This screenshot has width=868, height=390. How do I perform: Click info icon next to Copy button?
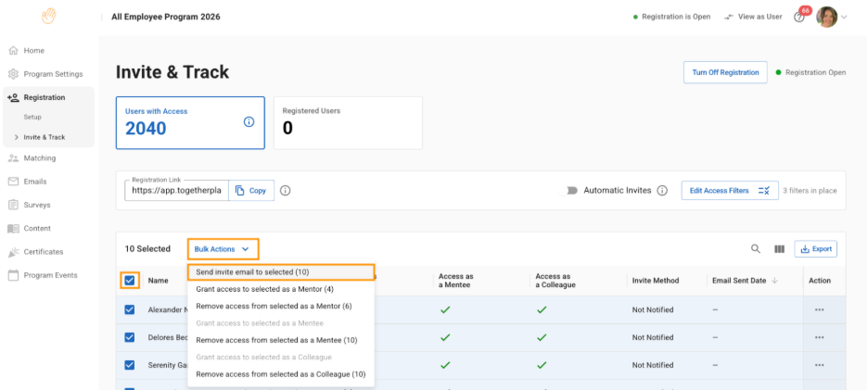[x=286, y=191]
